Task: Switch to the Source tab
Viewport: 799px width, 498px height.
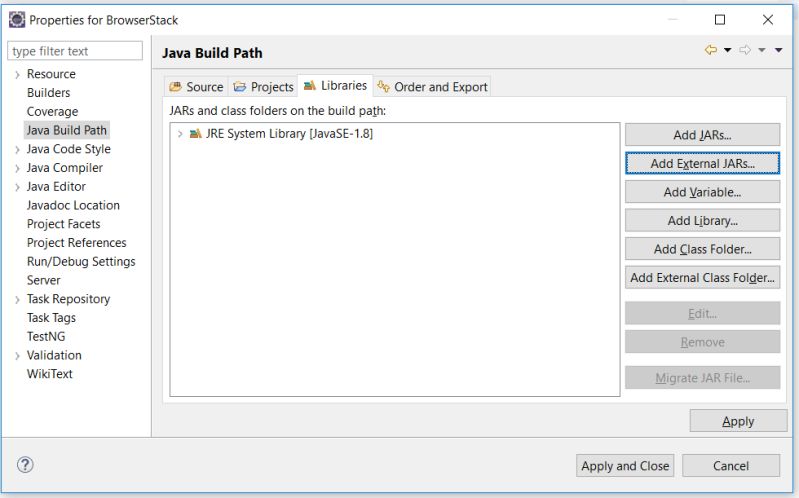Action: point(197,87)
